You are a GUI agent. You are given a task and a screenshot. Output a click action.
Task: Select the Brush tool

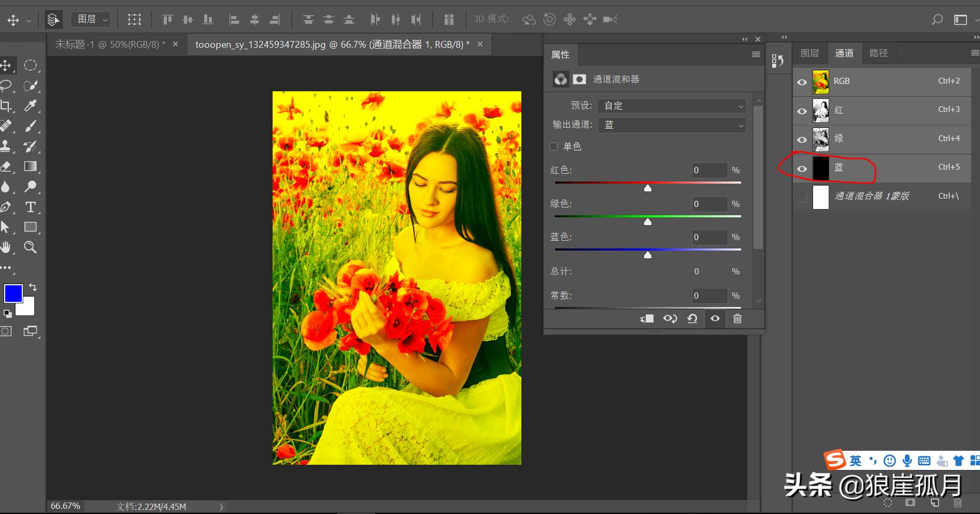point(31,126)
